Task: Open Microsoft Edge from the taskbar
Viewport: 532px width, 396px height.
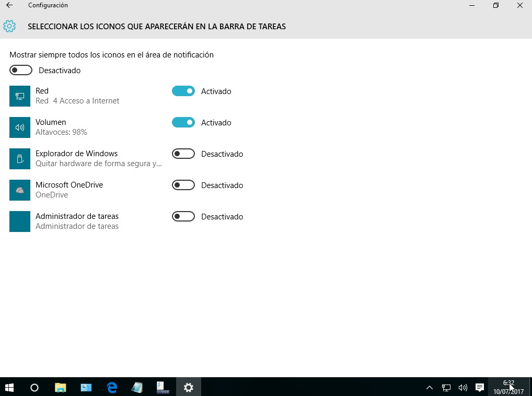Action: [x=112, y=387]
